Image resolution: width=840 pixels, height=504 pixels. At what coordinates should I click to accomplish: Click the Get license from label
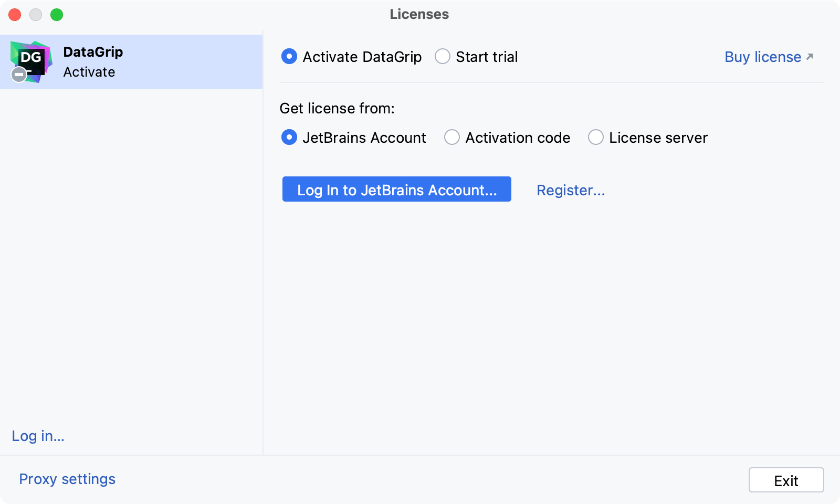[338, 108]
